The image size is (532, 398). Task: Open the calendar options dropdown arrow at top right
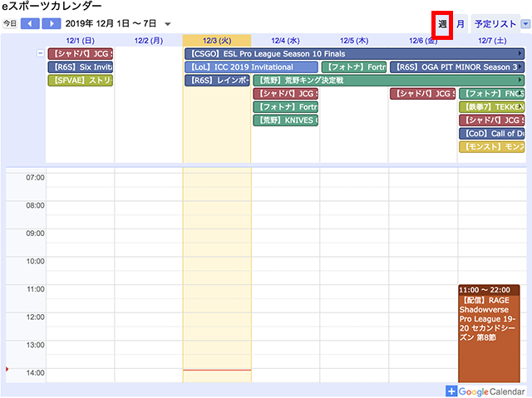click(526, 24)
